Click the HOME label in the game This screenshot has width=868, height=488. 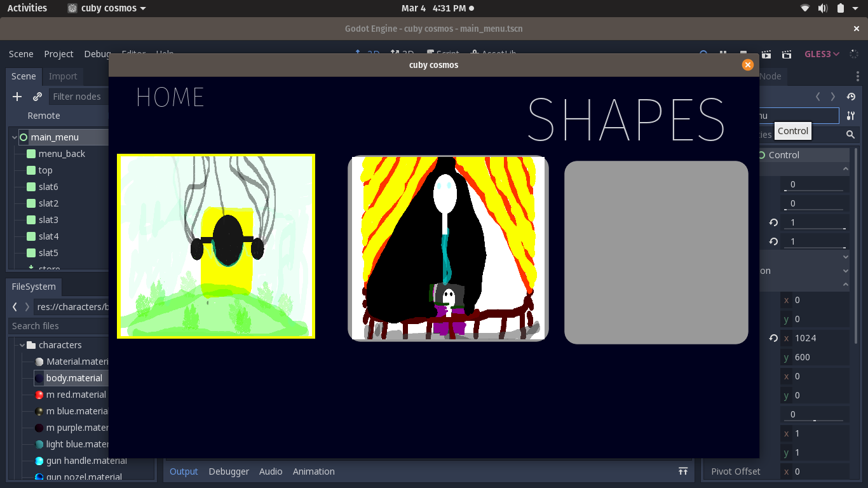click(170, 97)
